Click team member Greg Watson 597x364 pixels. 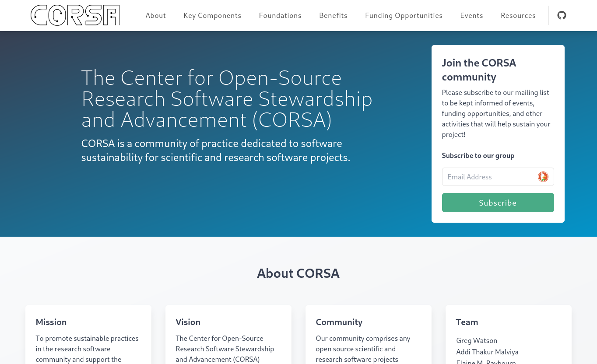pos(477,340)
